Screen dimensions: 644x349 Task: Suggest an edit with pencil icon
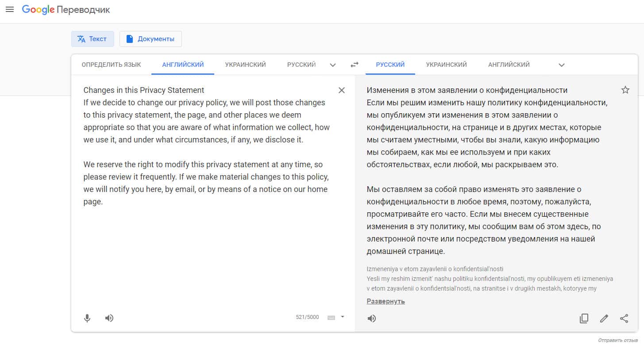click(604, 318)
